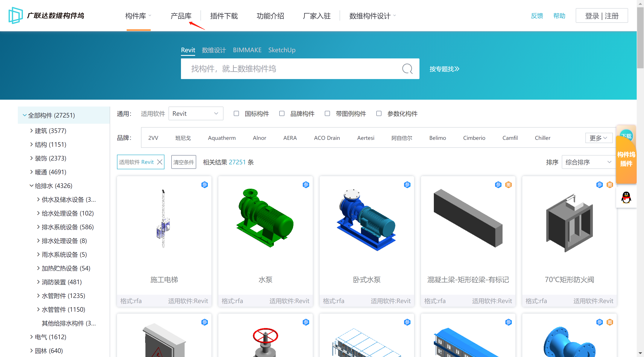Viewport: 644px width, 357px height.
Task: Click the 按专题找 link
Action: point(444,69)
